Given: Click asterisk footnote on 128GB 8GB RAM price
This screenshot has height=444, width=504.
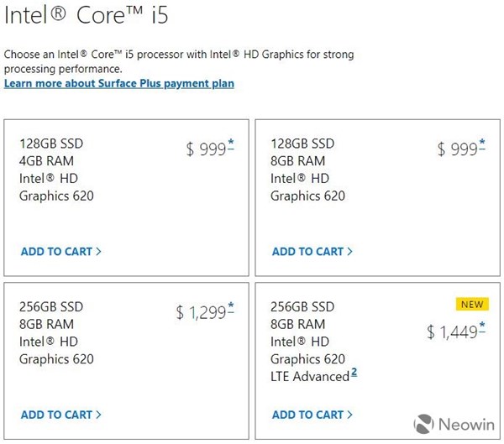Looking at the screenshot, I should [482, 144].
